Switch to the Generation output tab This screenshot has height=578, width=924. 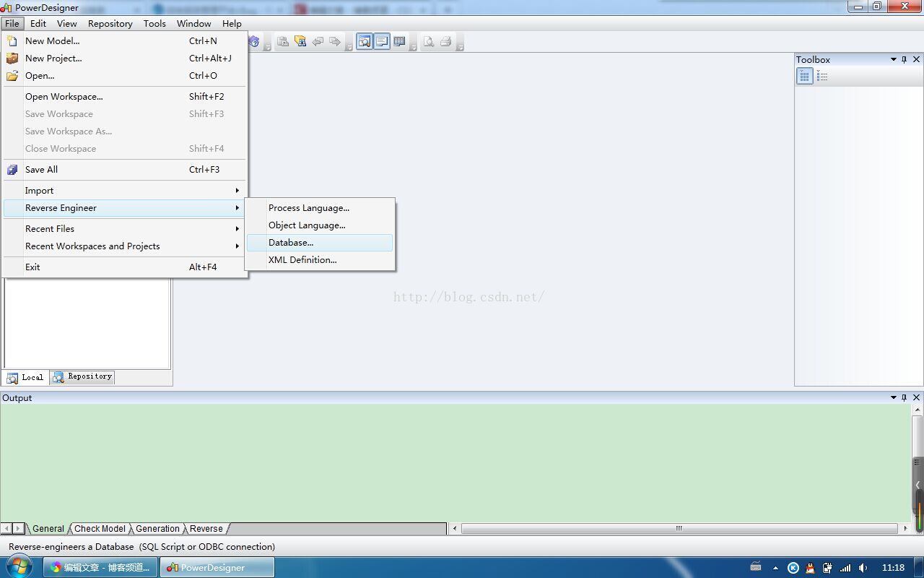tap(157, 529)
